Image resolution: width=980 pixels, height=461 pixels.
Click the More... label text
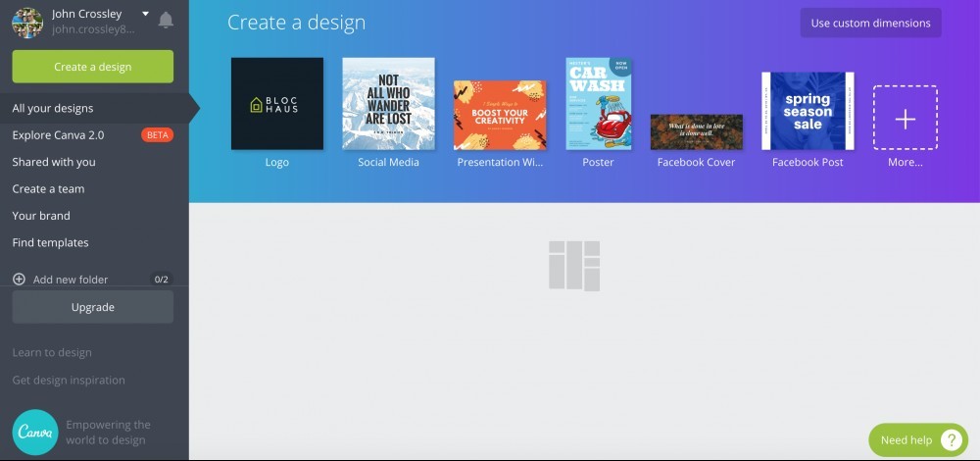tap(905, 163)
